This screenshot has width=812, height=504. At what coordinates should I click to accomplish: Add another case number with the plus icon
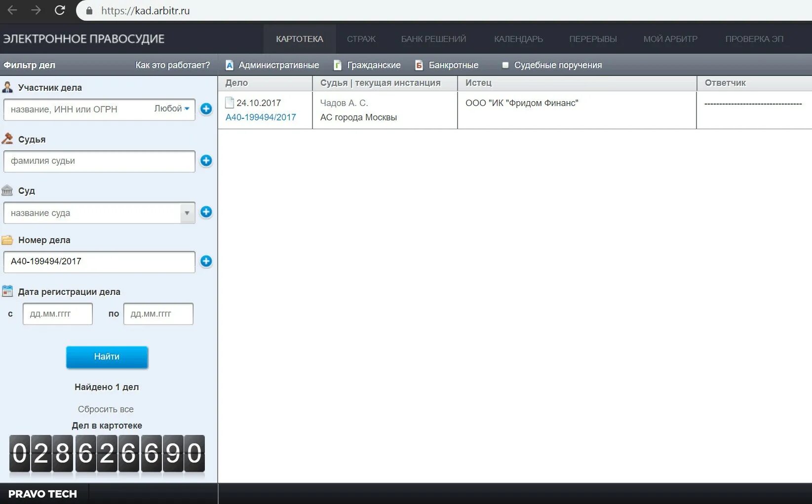[x=206, y=261]
